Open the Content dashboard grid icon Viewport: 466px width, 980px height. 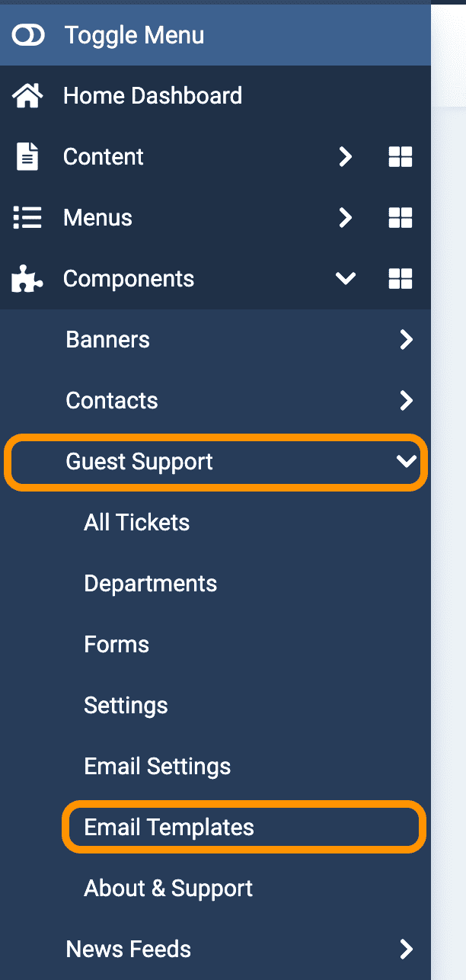tap(401, 157)
